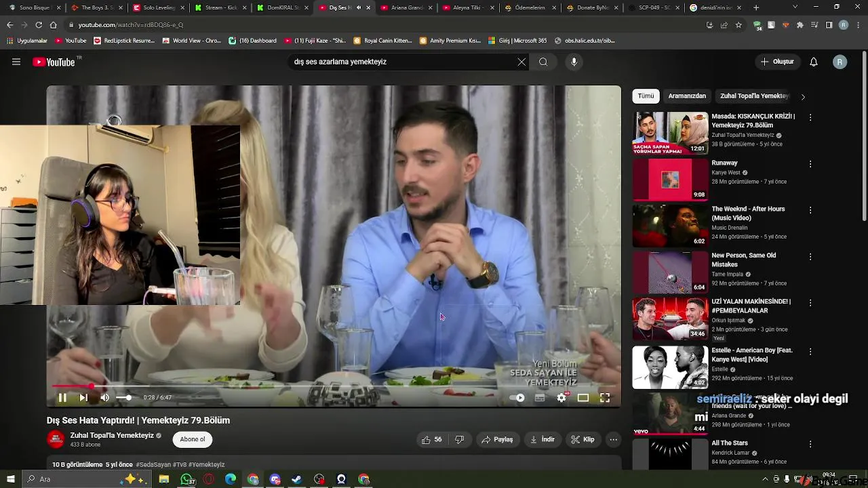Follow the #SedaSayan hashtag link
Image resolution: width=868 pixels, height=488 pixels.
click(x=153, y=465)
